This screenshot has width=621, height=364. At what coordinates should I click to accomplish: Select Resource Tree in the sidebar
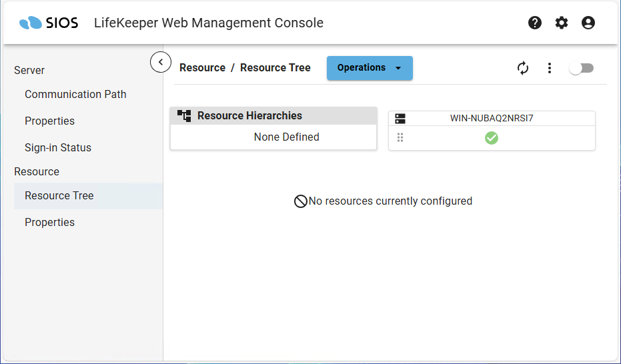pos(59,195)
